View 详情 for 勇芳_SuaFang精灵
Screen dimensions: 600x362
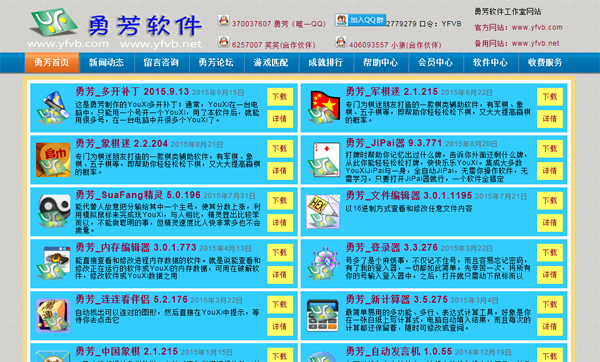tap(280, 223)
